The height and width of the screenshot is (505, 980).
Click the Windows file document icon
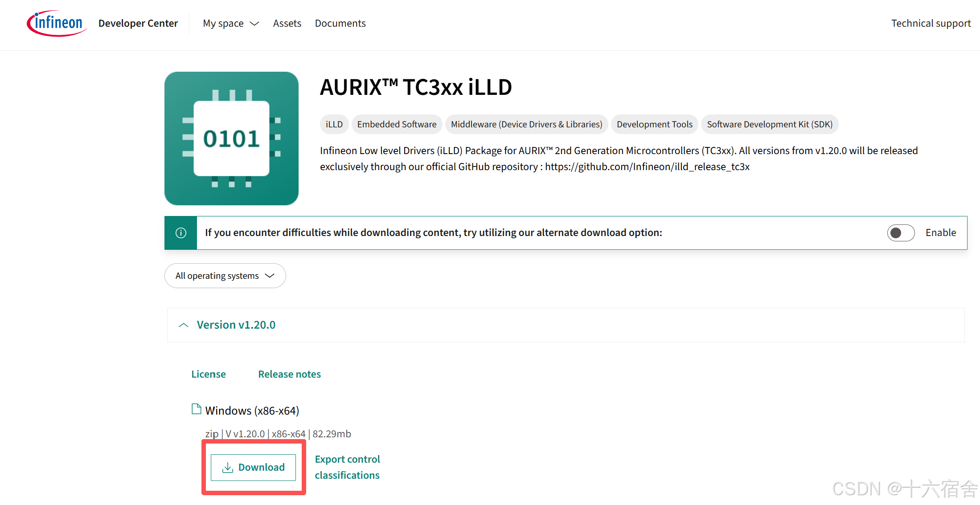196,409
